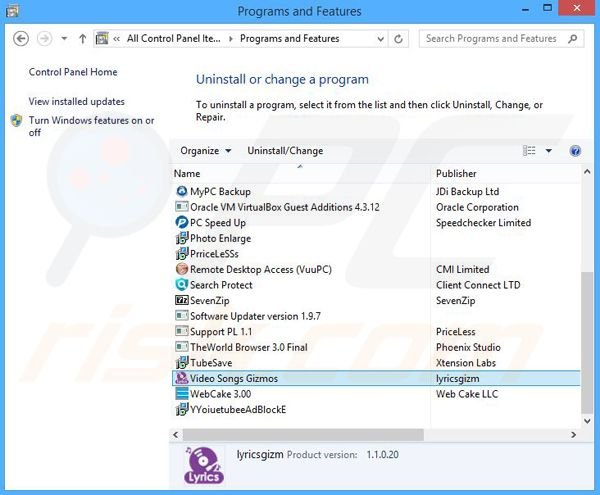
Task: Click the Photo Enlarge installer icon
Action: coord(181,238)
